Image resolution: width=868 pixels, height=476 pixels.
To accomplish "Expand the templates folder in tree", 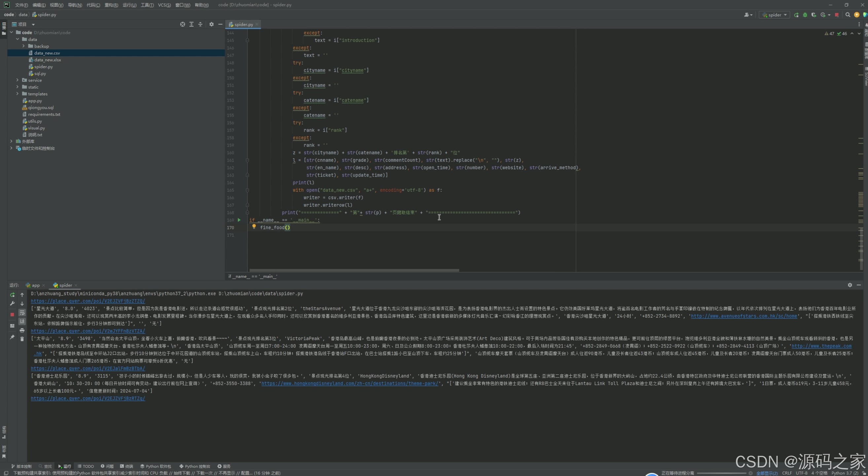I will tap(18, 94).
